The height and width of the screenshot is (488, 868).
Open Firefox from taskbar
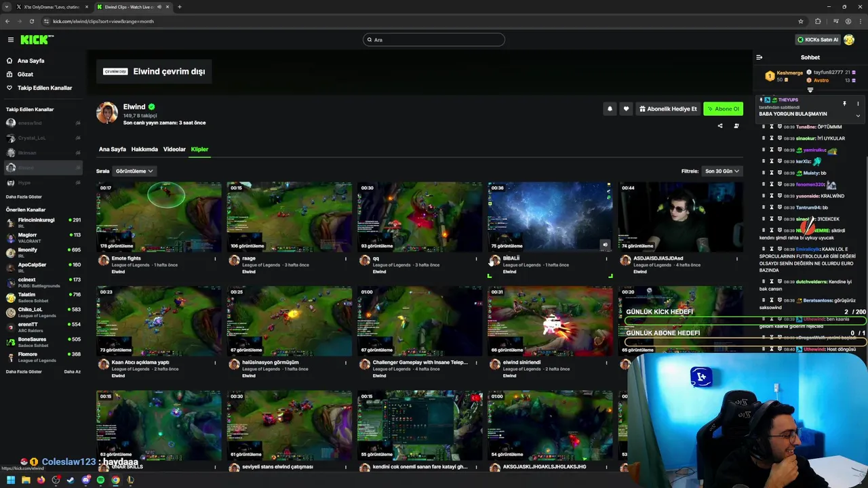41,480
